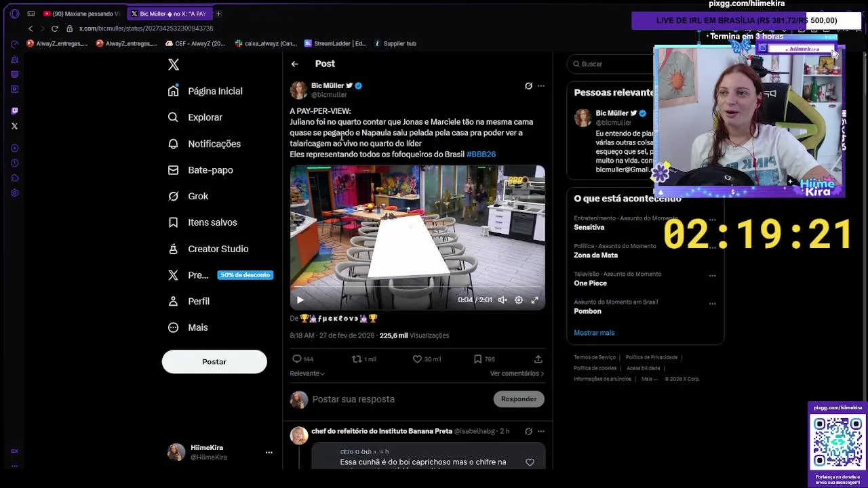Screen dimensions: 868x488
Task: Open Creator Studio
Action: pos(209,249)
